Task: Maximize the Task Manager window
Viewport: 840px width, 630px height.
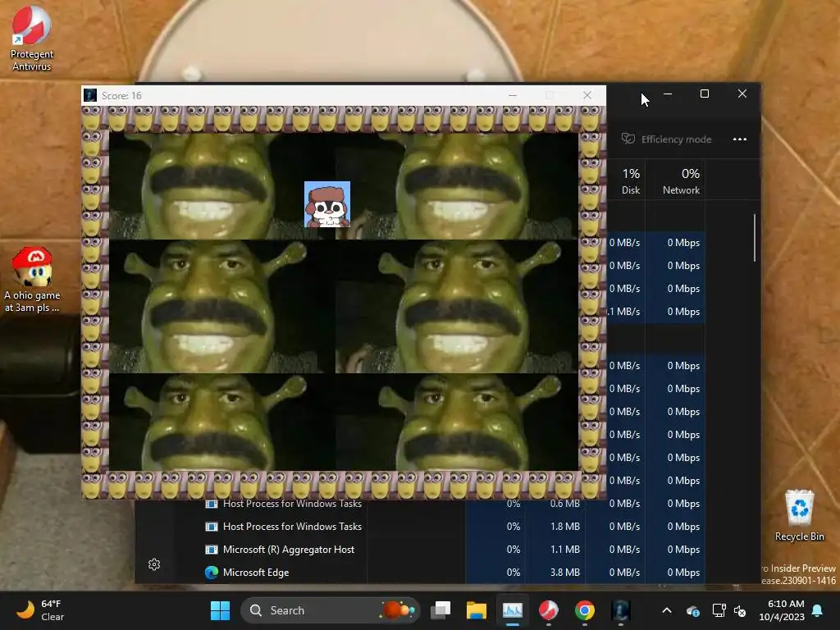Action: pos(705,94)
